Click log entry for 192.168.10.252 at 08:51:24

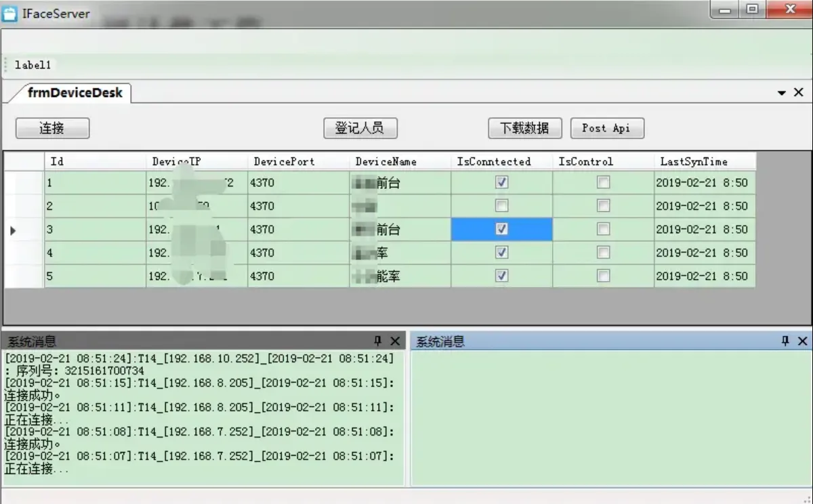tap(199, 358)
